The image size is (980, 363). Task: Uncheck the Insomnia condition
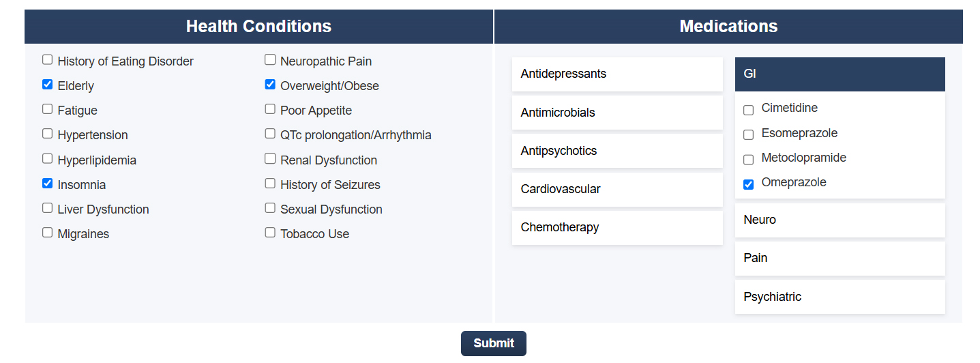pyautogui.click(x=47, y=184)
